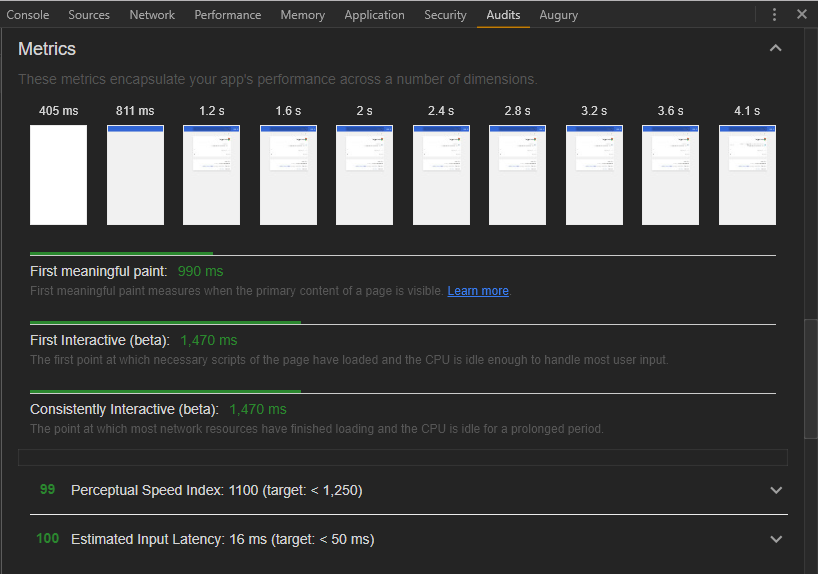Follow the Learn more link
Viewport: 818px width, 574px height.
[478, 291]
